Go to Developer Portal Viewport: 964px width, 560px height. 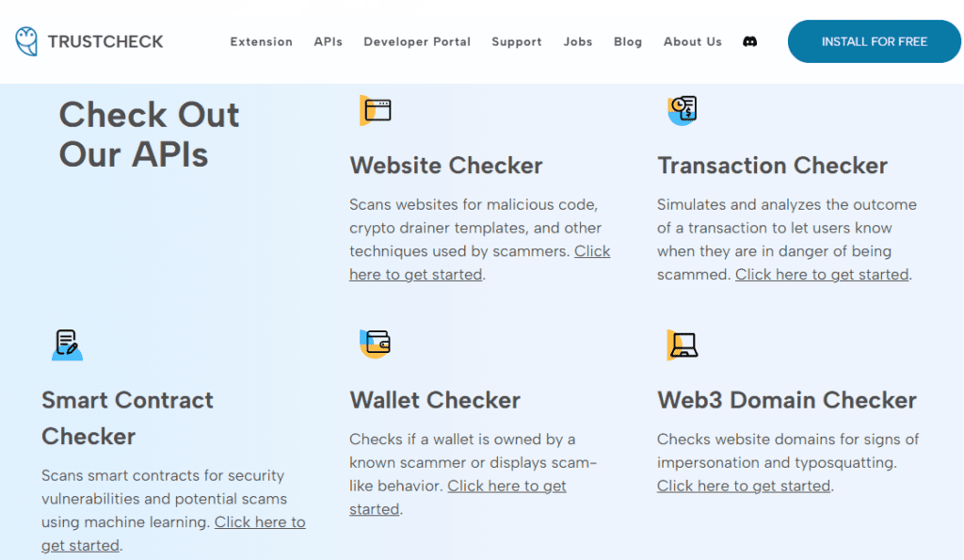click(417, 41)
